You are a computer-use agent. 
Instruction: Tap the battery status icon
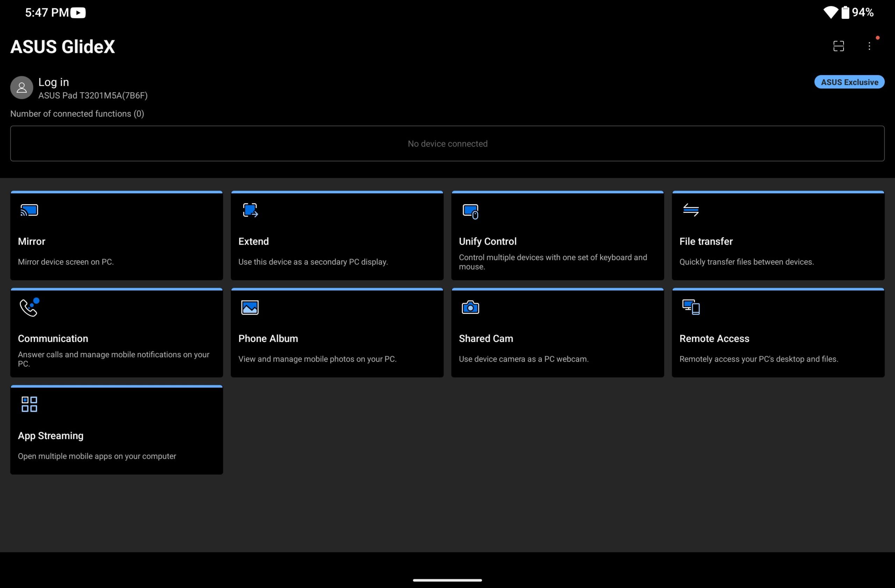coord(845,12)
